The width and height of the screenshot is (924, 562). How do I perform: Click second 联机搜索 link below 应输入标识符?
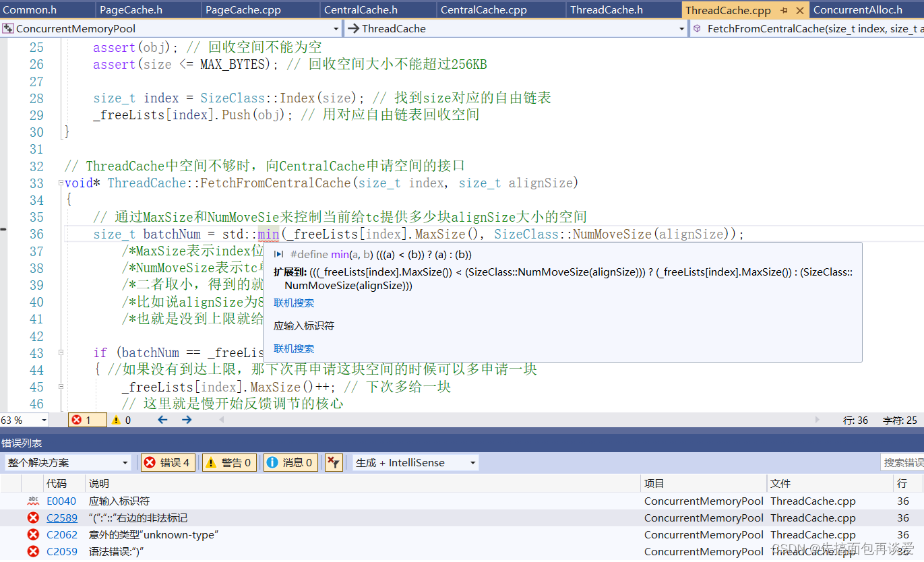point(294,349)
